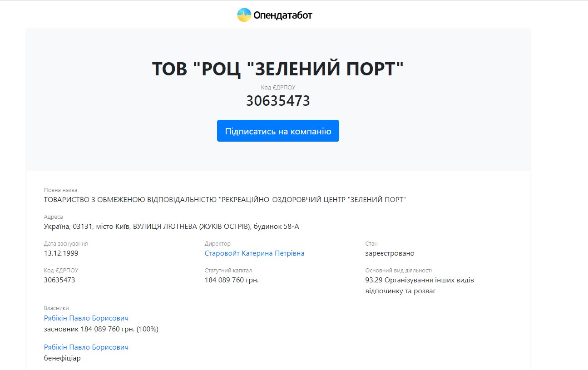Open founder Рябікін Павло Борисович link above засновник

[x=86, y=318]
